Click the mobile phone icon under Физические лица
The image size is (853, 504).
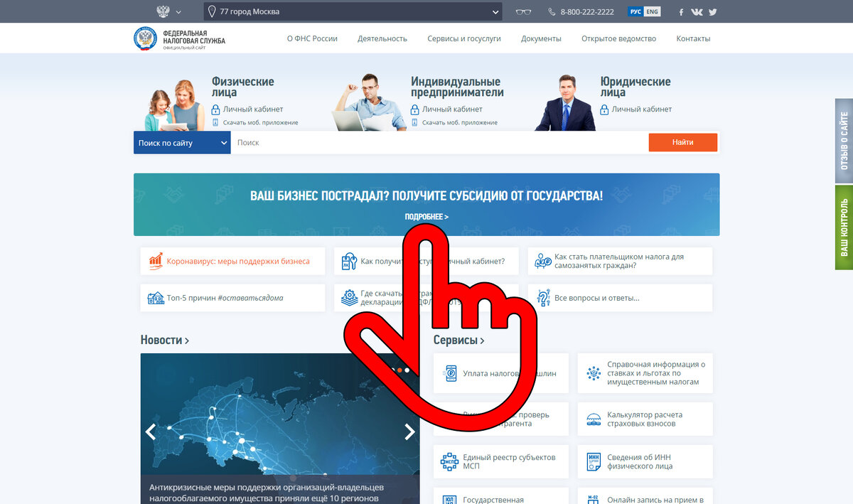click(216, 123)
